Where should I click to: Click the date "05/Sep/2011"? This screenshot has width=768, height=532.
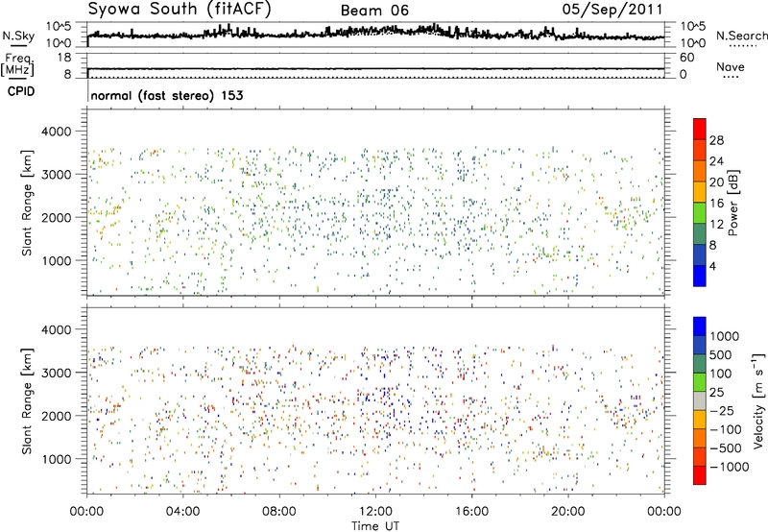[x=612, y=10]
